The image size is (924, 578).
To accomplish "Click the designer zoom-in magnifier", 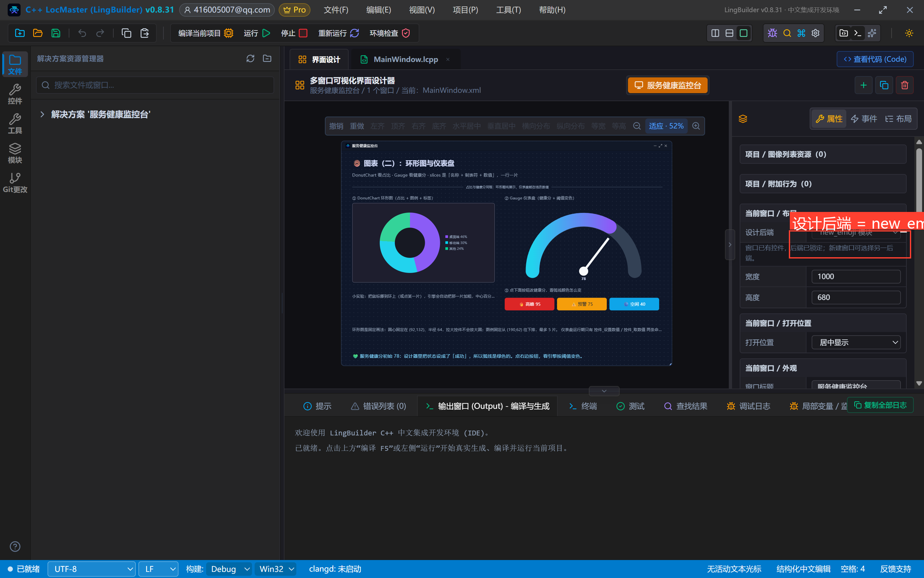I will point(696,126).
